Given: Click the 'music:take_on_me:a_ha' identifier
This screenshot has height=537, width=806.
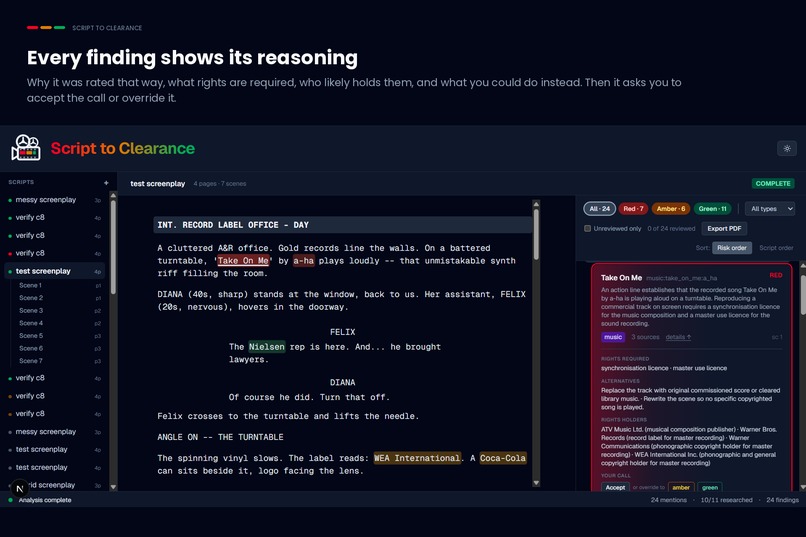Looking at the screenshot, I should pyautogui.click(x=681, y=278).
